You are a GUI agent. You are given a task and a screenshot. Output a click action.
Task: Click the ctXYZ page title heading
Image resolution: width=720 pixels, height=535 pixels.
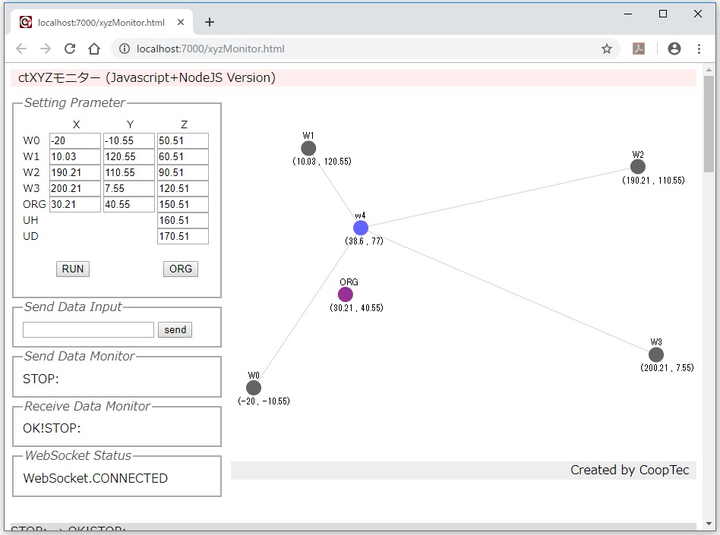click(146, 78)
